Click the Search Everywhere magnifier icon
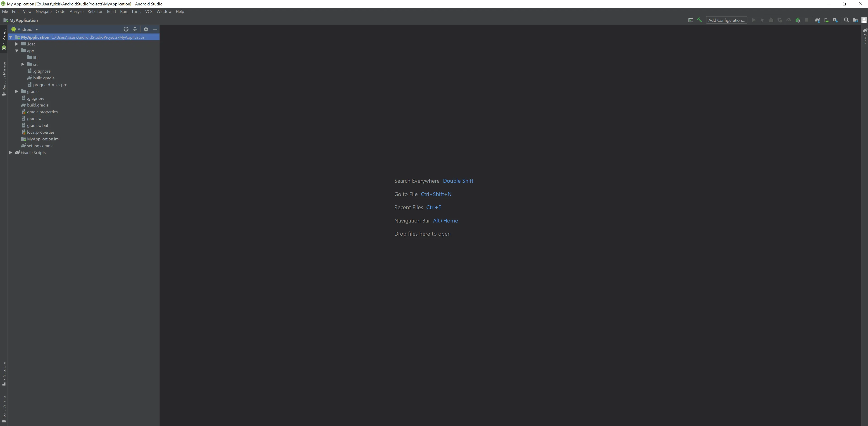868x426 pixels. click(846, 20)
